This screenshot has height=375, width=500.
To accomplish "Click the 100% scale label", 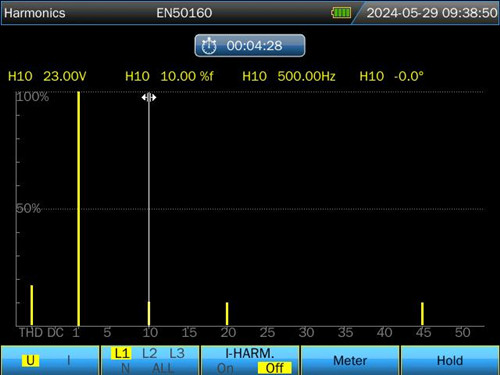I will (33, 97).
